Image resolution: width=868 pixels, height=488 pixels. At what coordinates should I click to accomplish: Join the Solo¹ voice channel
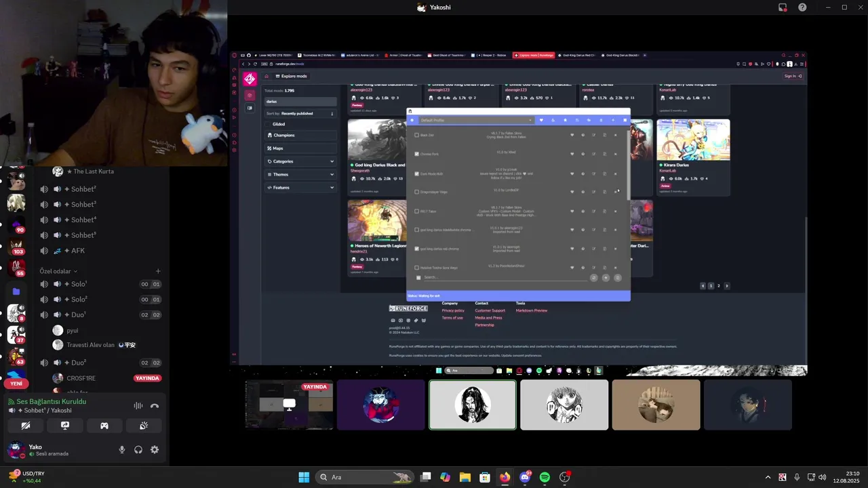[x=100, y=284]
